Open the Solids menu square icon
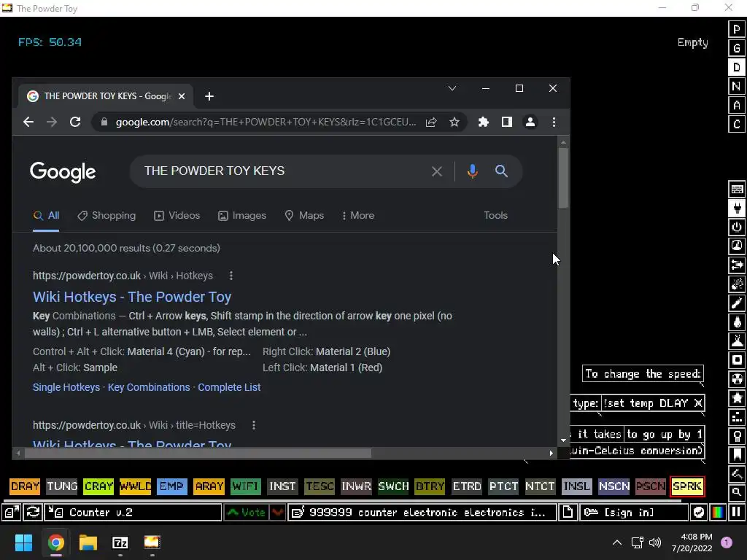This screenshot has width=747, height=560. point(737,360)
